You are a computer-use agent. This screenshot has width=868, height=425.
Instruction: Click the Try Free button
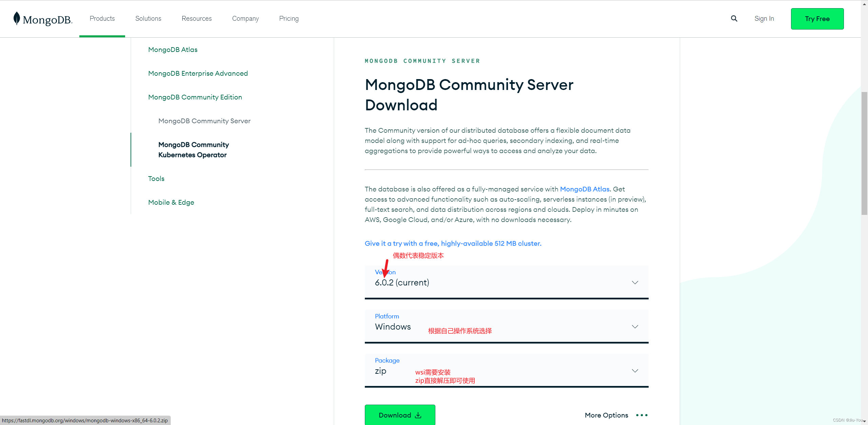point(817,19)
